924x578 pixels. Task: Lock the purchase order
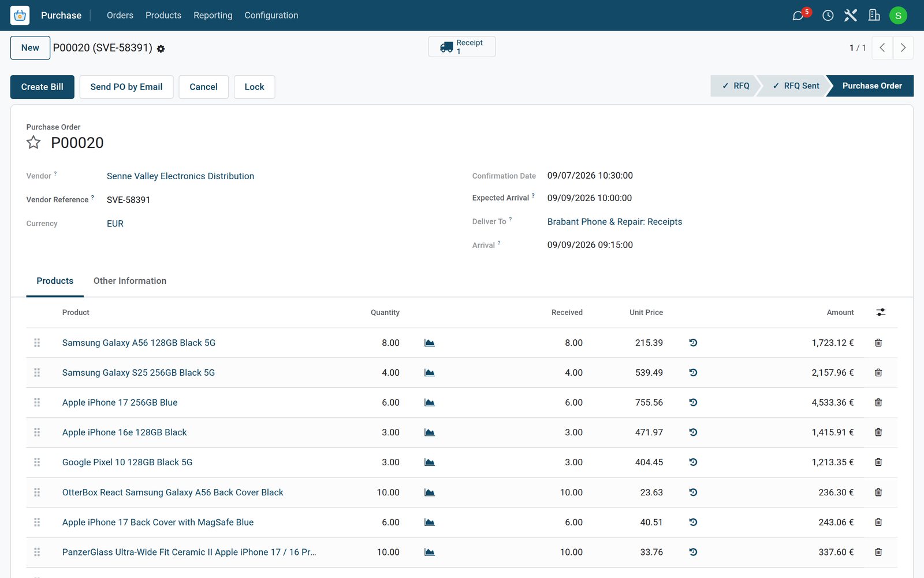(254, 87)
